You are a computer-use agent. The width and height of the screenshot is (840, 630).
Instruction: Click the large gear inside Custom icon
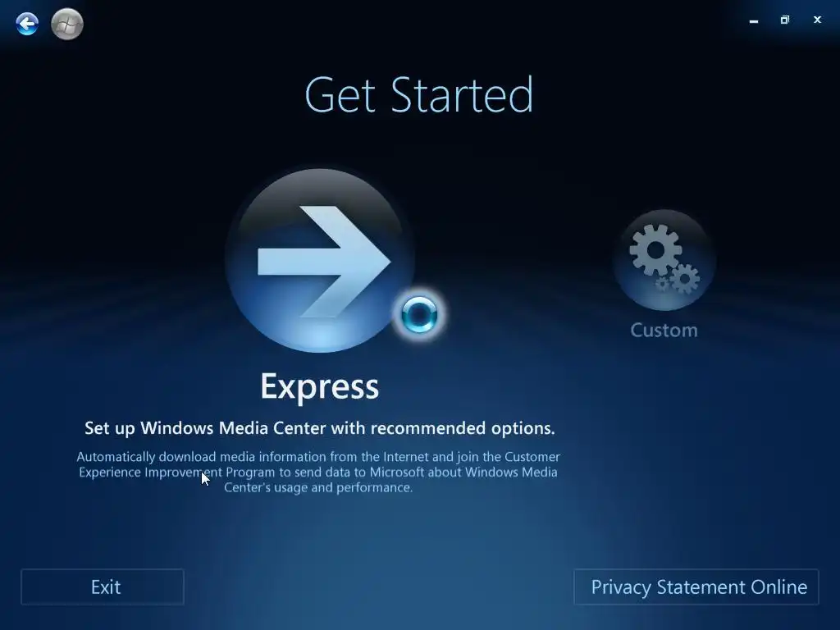[x=655, y=249]
